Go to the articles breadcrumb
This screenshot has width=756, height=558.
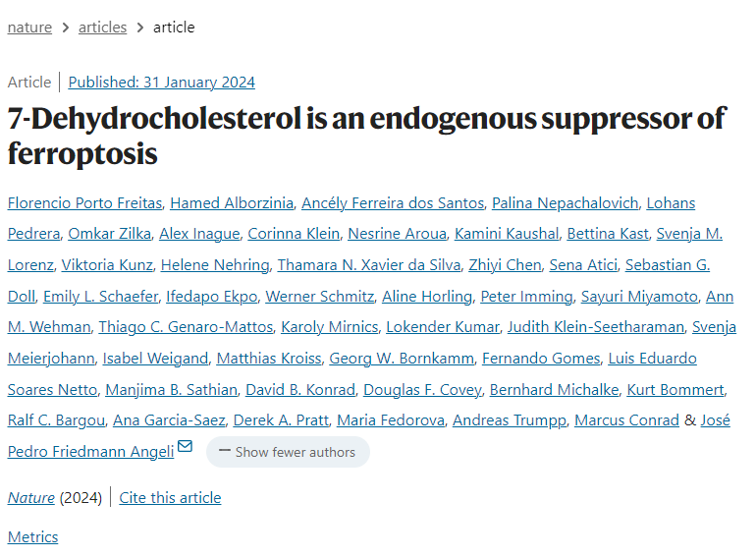102,28
